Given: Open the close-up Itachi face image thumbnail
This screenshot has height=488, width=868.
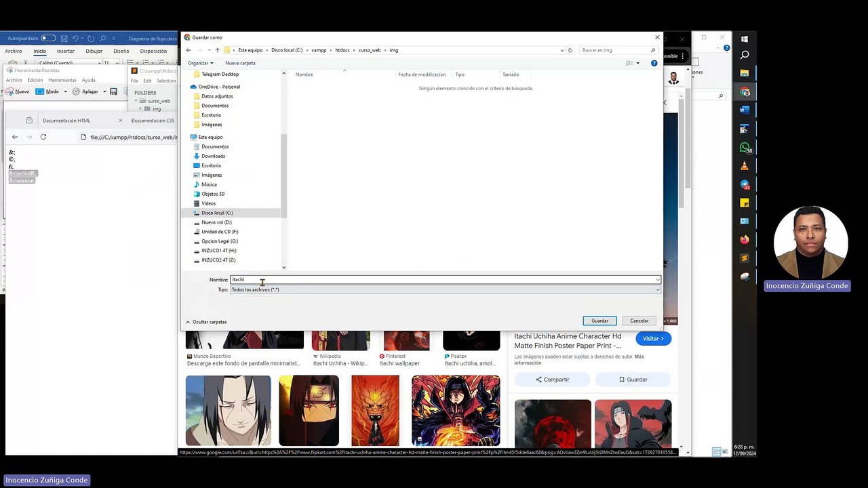Looking at the screenshot, I should tap(228, 411).
